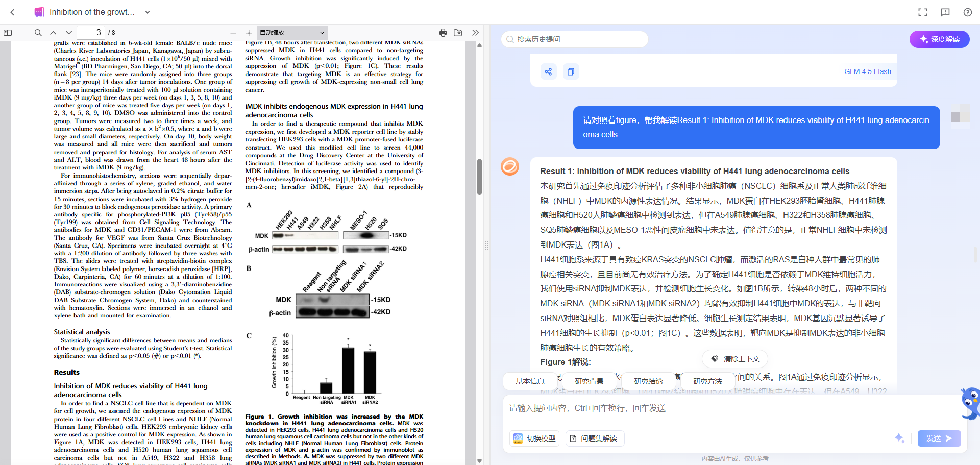Open the 自动缩放 zoom dropdown

(x=292, y=32)
